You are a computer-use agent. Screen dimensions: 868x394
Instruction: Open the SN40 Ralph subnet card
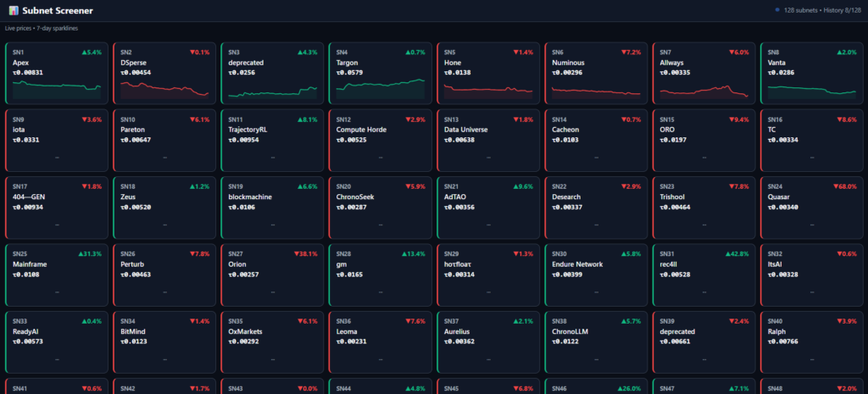(x=812, y=342)
